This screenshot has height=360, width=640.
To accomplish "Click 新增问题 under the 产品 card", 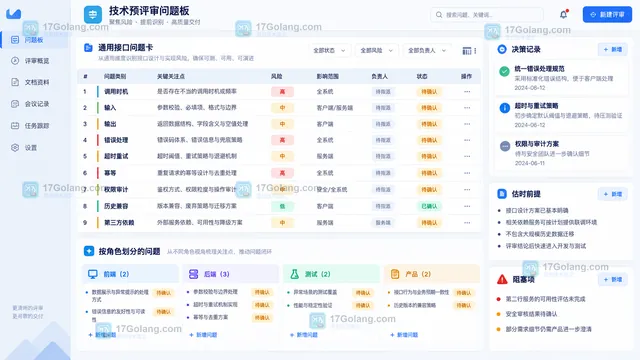I will click(x=404, y=335).
